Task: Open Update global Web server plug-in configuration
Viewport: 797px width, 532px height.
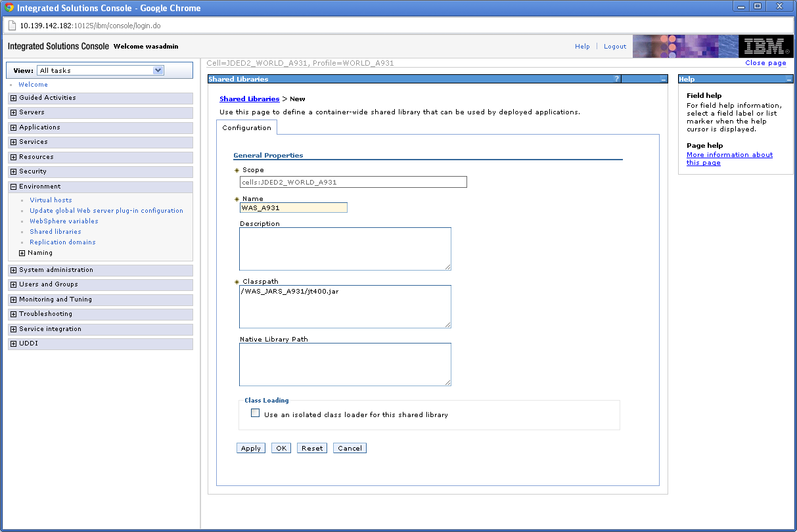Action: tap(106, 211)
